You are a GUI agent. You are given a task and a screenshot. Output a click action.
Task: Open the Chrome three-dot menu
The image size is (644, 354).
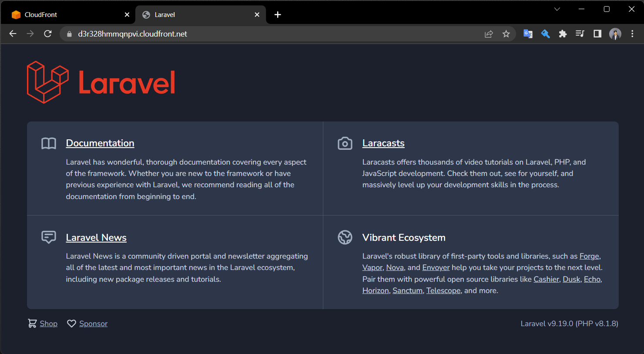[x=632, y=34]
